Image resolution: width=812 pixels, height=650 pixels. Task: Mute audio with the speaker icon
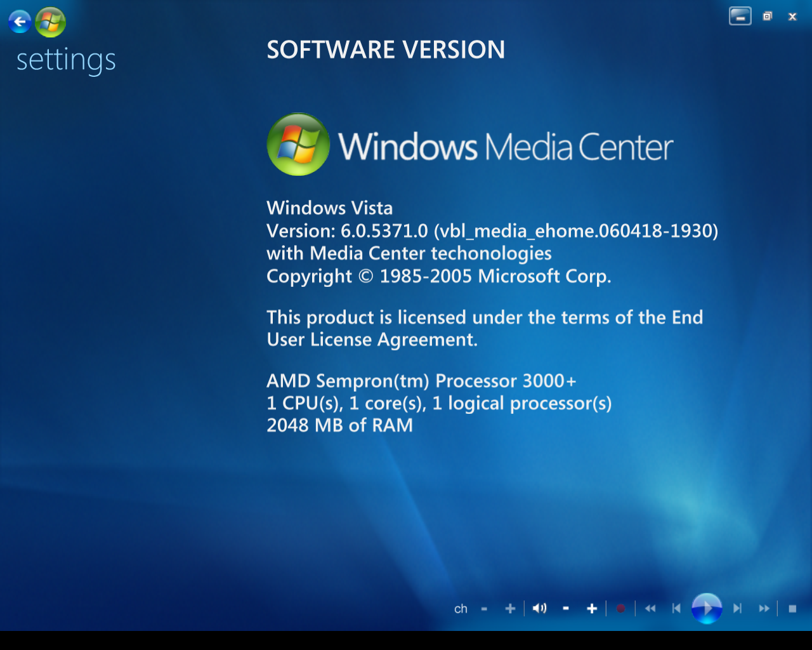pos(539,609)
